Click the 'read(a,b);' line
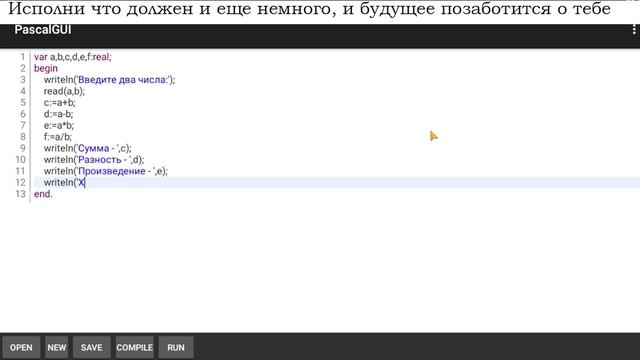The image size is (640, 360). tap(64, 91)
